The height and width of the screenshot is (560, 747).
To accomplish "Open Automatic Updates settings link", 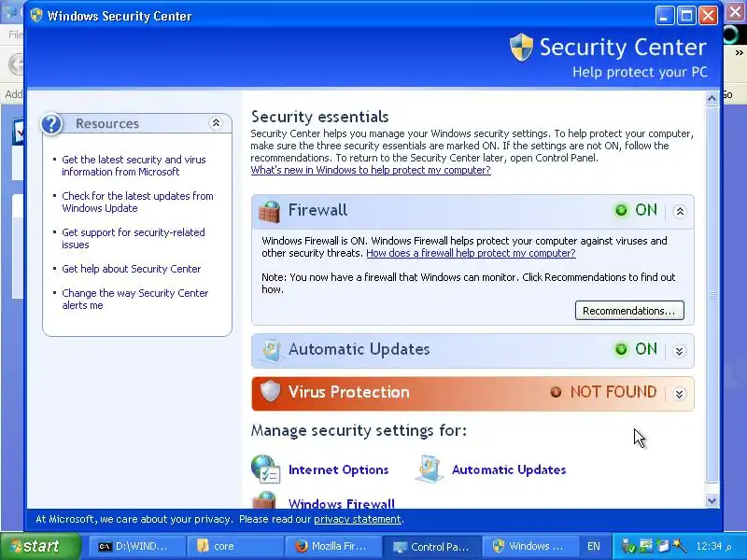I will click(509, 469).
